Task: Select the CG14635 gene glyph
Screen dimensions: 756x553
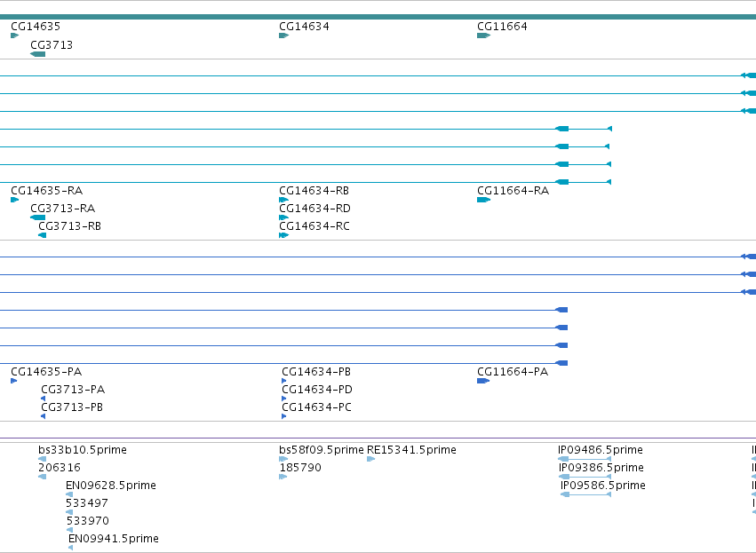Action: [x=14, y=36]
